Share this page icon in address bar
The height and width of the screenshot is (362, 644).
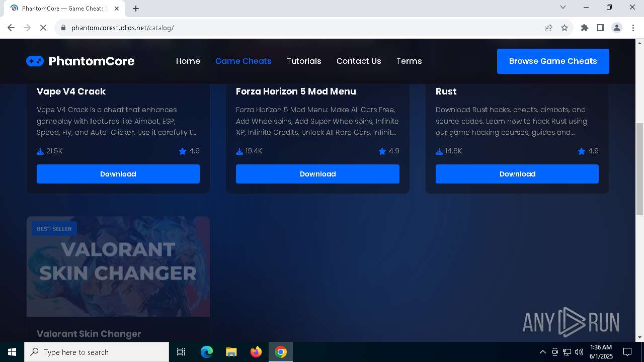coord(548,28)
